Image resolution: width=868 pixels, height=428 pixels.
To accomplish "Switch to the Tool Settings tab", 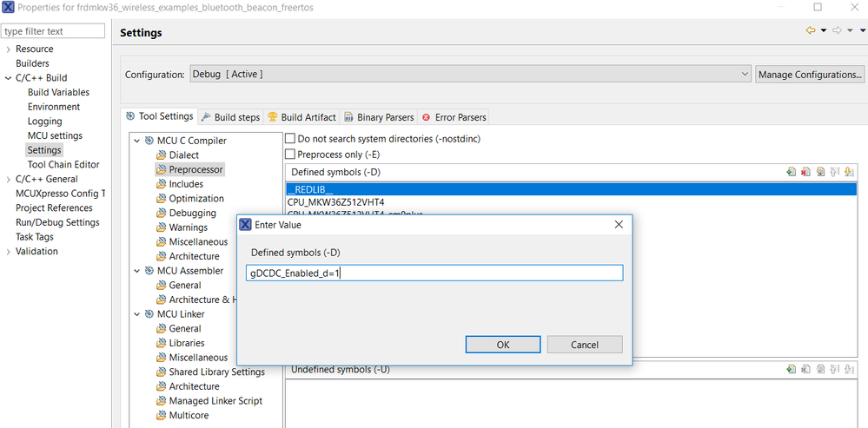I will tap(159, 116).
